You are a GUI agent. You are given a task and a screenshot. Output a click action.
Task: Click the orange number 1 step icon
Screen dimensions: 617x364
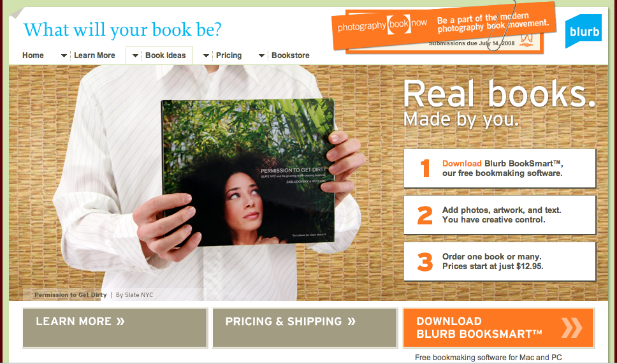pos(425,168)
